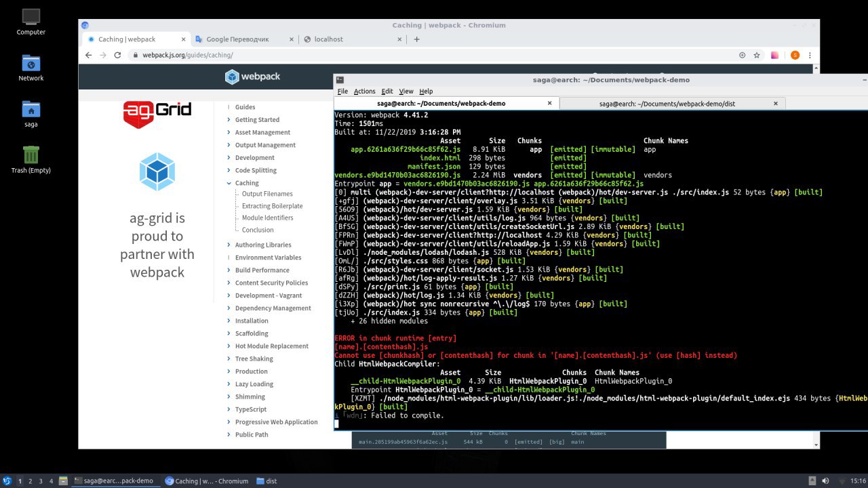Expand the Build Performance sidebar section
Screen dimensions: 868x488
229,270
